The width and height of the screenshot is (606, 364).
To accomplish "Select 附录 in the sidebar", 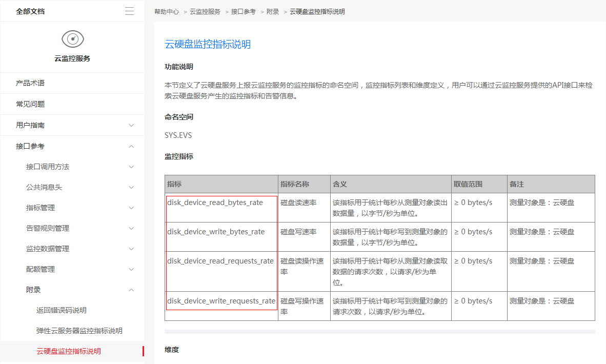I will coord(33,290).
